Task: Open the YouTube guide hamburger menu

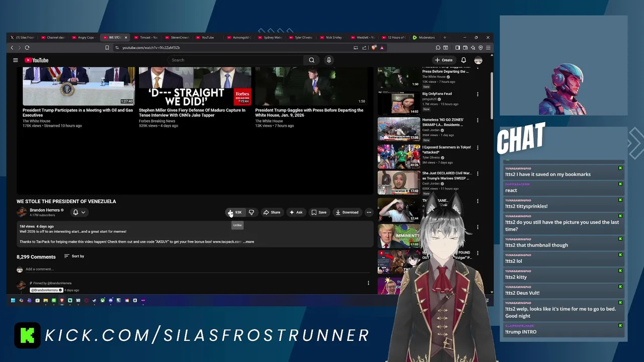Action: (x=16, y=60)
